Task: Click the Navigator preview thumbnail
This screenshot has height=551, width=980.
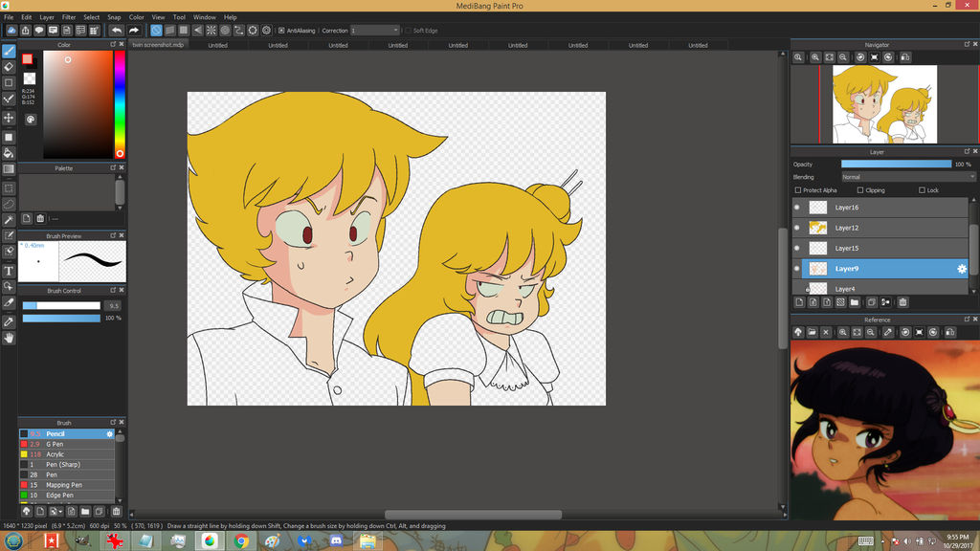Action: tap(884, 104)
